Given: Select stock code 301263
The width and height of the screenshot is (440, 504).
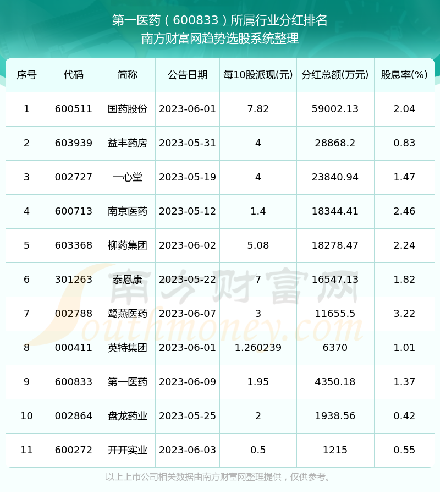Looking at the screenshot, I should [x=74, y=280].
